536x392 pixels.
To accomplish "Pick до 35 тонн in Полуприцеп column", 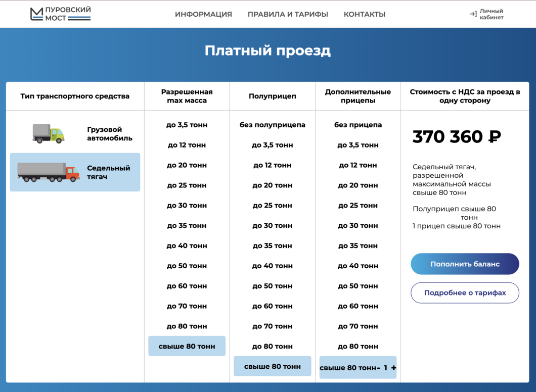I will (273, 246).
